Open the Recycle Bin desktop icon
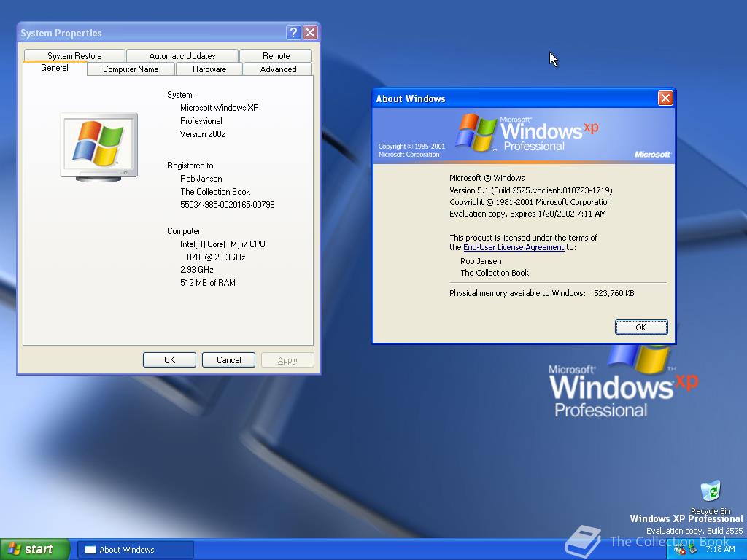 click(711, 497)
